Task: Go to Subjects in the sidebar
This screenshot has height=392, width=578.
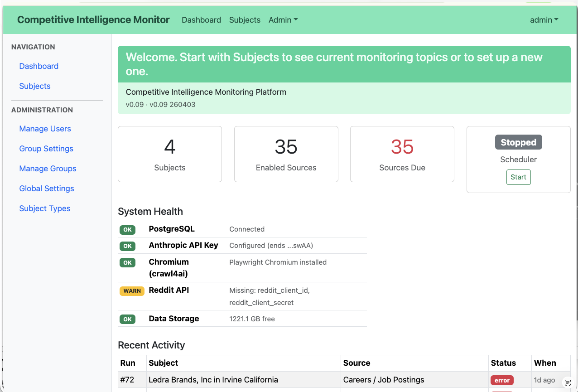Action: (x=35, y=86)
